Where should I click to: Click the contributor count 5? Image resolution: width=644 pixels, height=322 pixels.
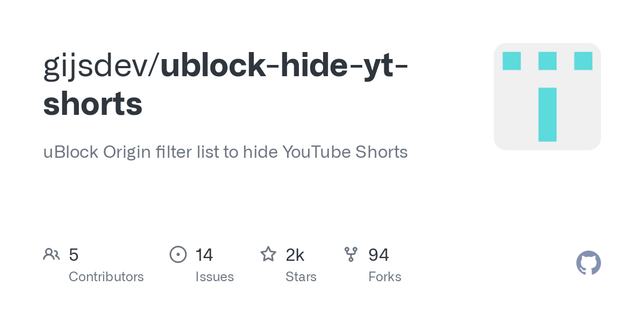(x=74, y=255)
